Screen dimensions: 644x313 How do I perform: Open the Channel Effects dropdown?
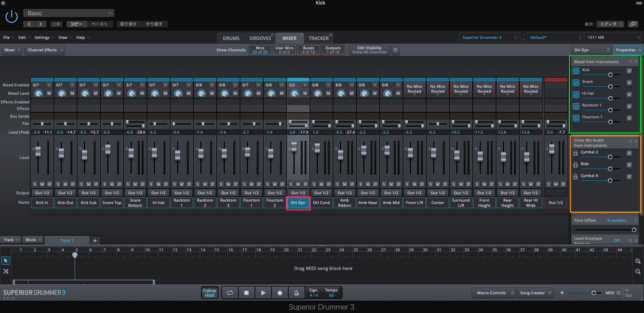[45, 50]
